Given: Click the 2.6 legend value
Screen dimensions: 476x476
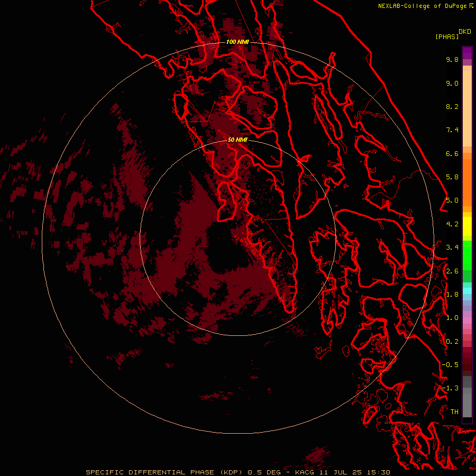Looking at the screenshot, I should (452, 271).
